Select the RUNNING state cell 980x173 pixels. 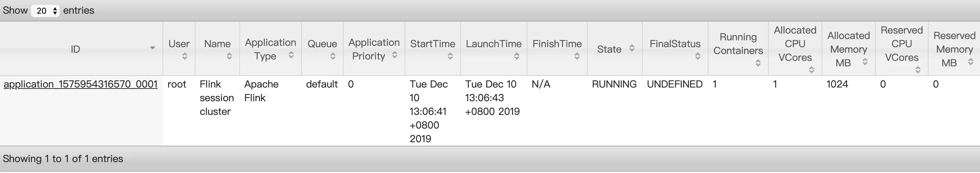[x=614, y=84]
